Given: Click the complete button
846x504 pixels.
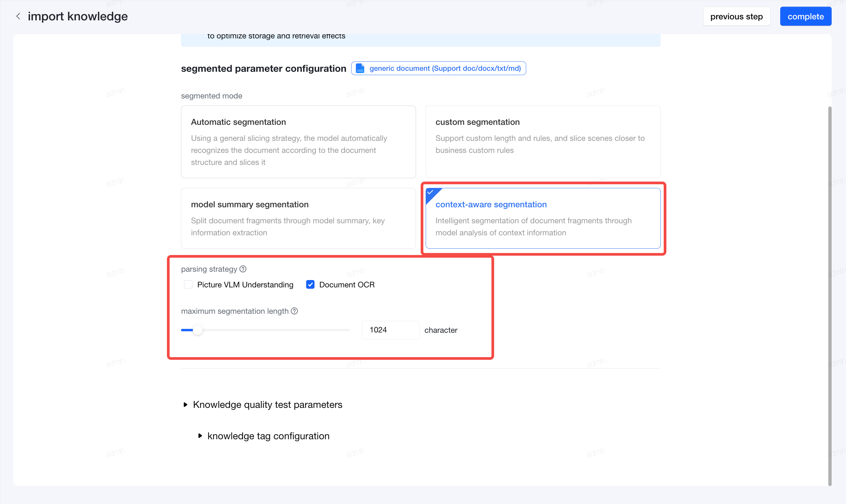Looking at the screenshot, I should tap(806, 16).
